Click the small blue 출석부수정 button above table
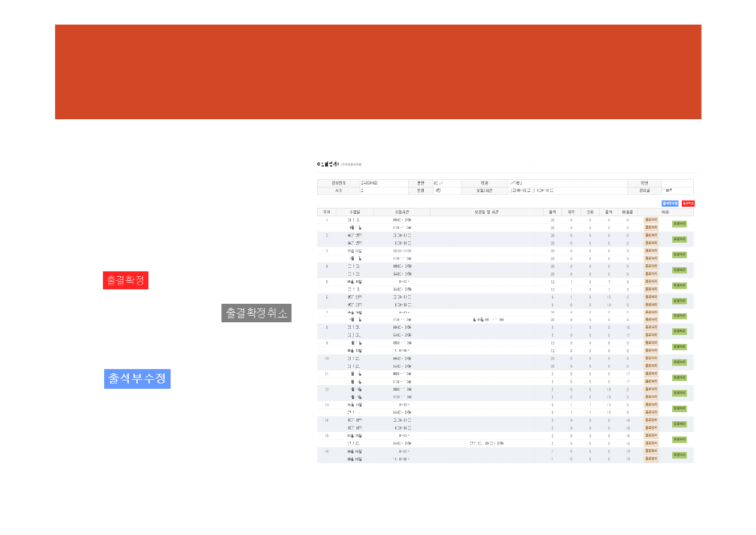 click(670, 204)
